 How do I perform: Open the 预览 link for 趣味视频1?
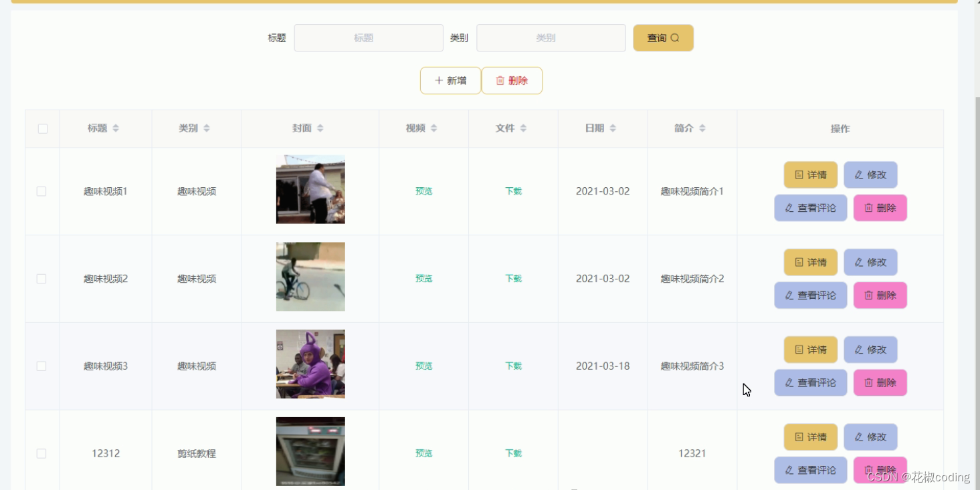(x=423, y=191)
